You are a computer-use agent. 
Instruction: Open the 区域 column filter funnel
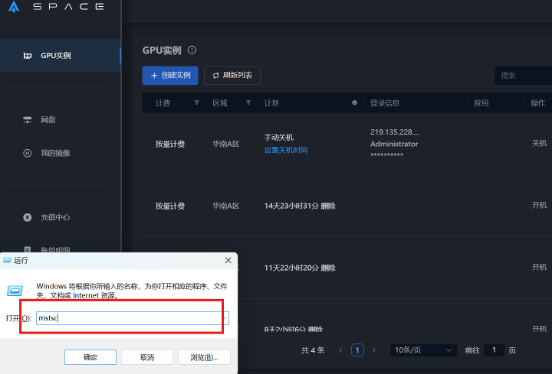point(248,102)
